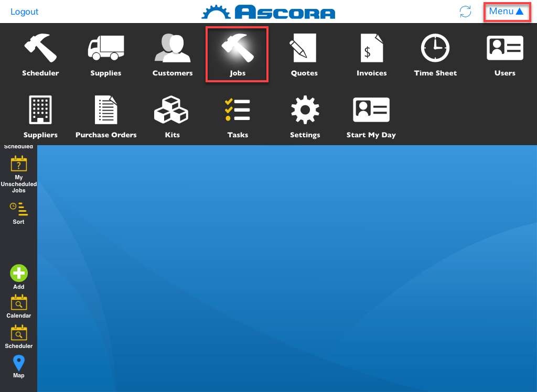
Task: Select the highlighted Jobs icon
Action: 238,49
